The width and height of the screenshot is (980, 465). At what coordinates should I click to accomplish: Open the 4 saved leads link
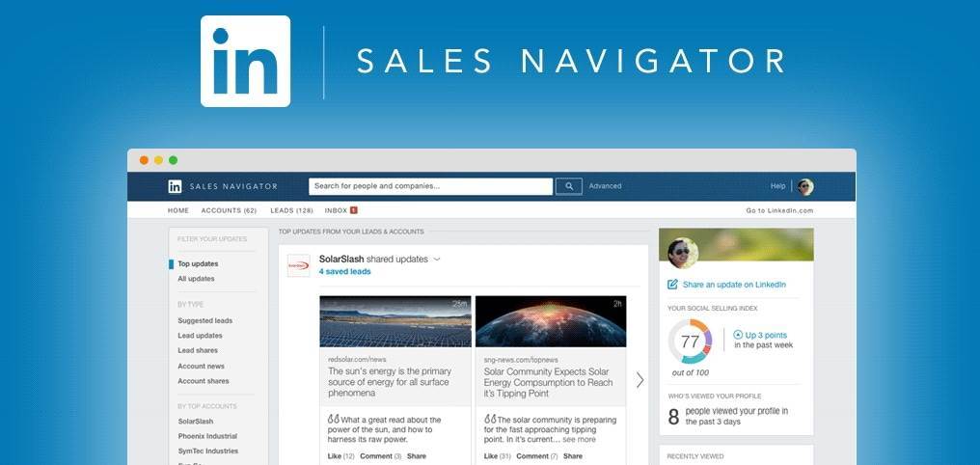point(344,272)
